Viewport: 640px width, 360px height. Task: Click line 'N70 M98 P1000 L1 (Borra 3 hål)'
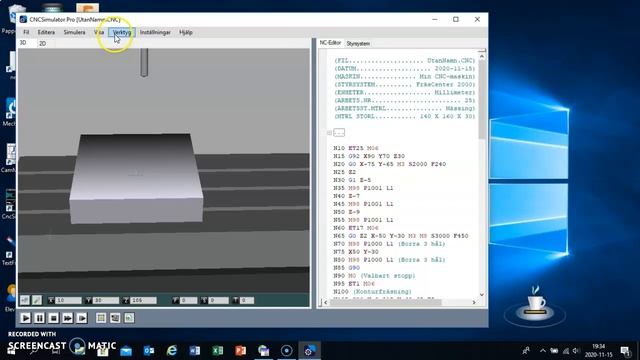coord(389,244)
